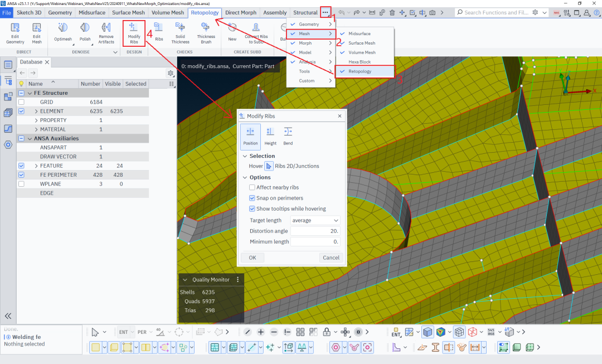This screenshot has width=602, height=364.
Task: Open Database panel settings gear
Action: click(x=171, y=73)
